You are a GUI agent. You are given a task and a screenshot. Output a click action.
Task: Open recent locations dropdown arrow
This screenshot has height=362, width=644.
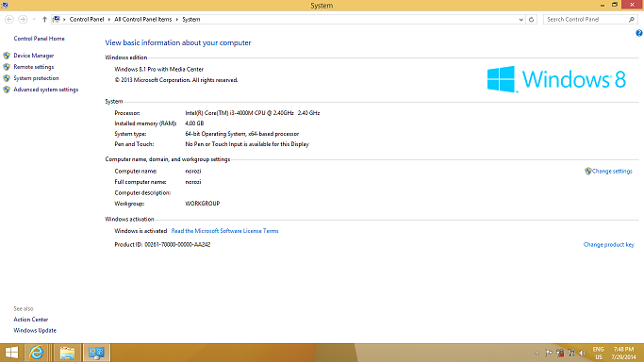pyautogui.click(x=34, y=19)
